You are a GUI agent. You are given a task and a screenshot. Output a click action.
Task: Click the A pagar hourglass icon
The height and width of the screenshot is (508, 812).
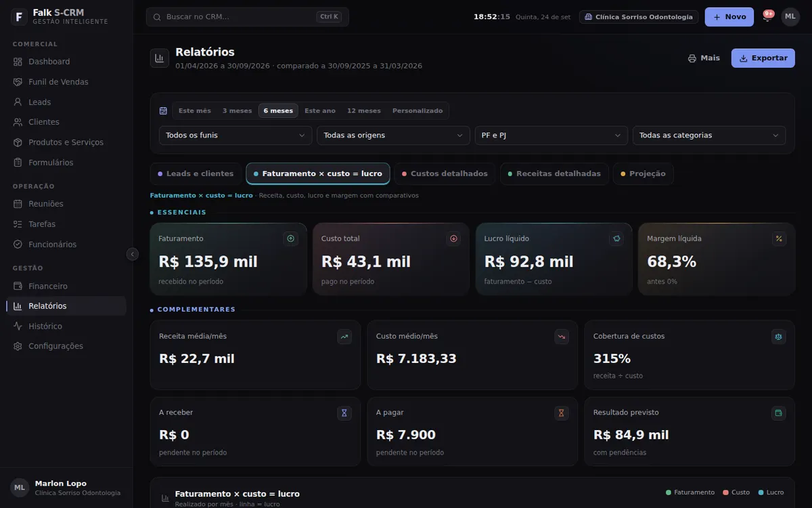[561, 412]
